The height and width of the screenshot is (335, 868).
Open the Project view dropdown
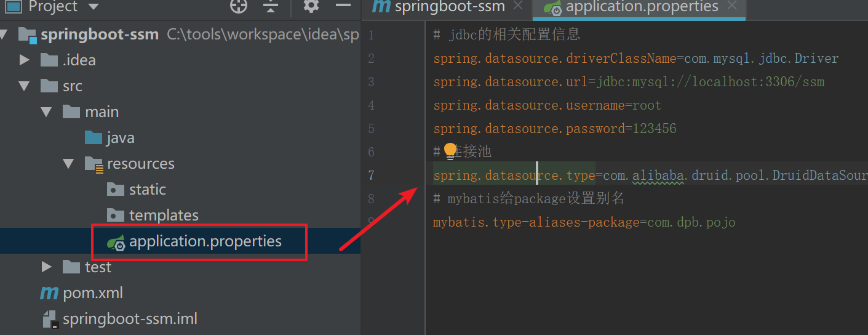(x=93, y=7)
